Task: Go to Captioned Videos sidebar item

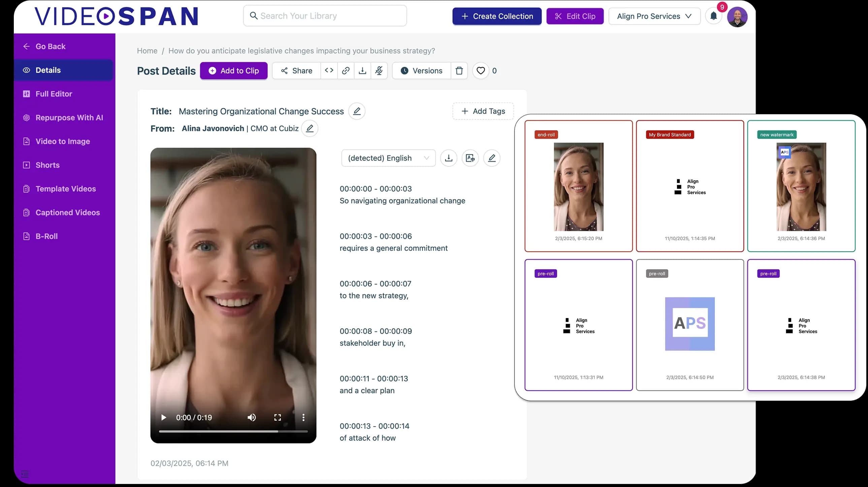Action: point(67,212)
